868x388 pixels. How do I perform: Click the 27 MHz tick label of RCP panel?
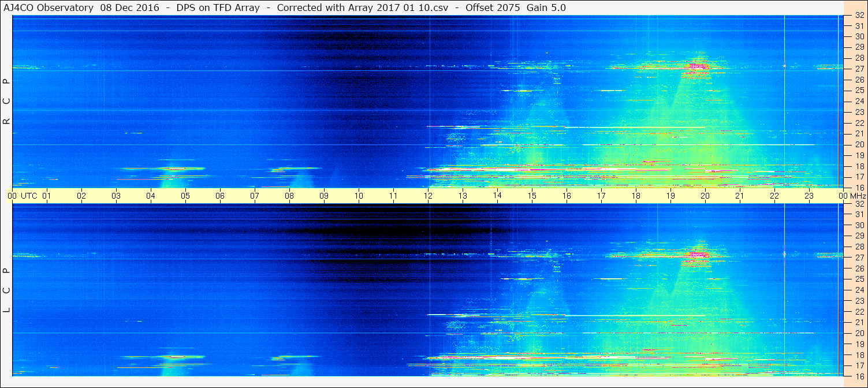click(859, 69)
